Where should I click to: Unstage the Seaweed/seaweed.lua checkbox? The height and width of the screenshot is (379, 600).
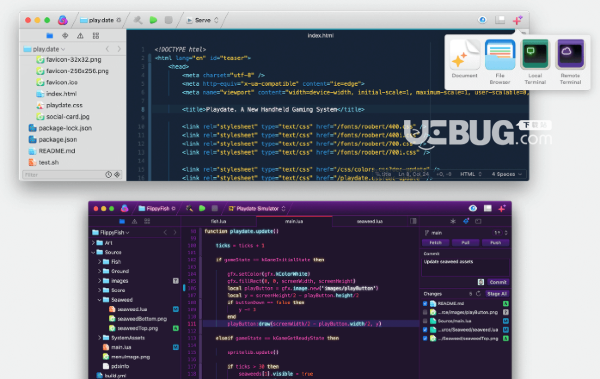(x=425, y=330)
